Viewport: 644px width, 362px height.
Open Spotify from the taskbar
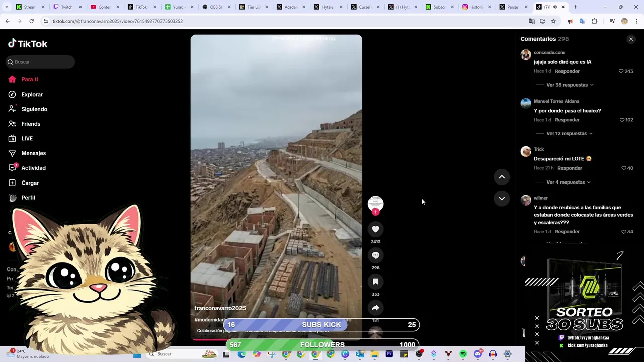pyautogui.click(x=463, y=354)
